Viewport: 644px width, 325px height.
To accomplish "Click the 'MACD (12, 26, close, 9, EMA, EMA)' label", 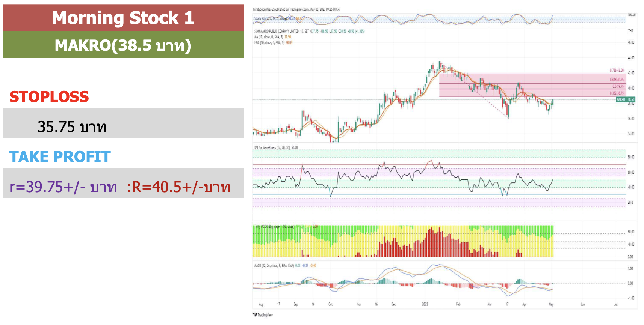I will point(274,265).
